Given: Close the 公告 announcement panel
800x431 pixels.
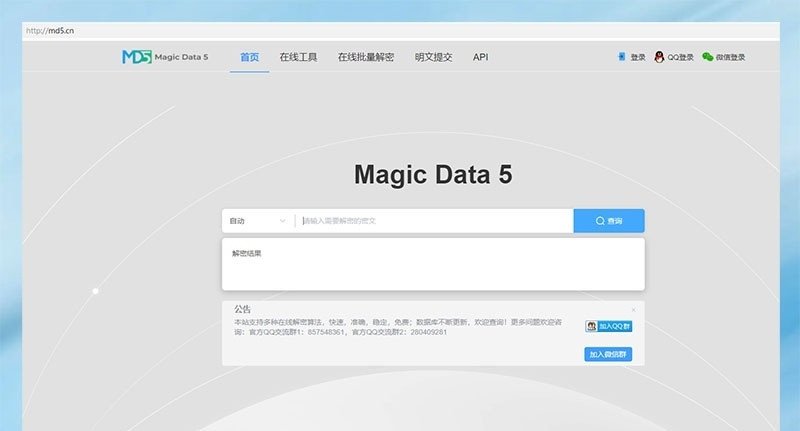Looking at the screenshot, I should coord(634,310).
